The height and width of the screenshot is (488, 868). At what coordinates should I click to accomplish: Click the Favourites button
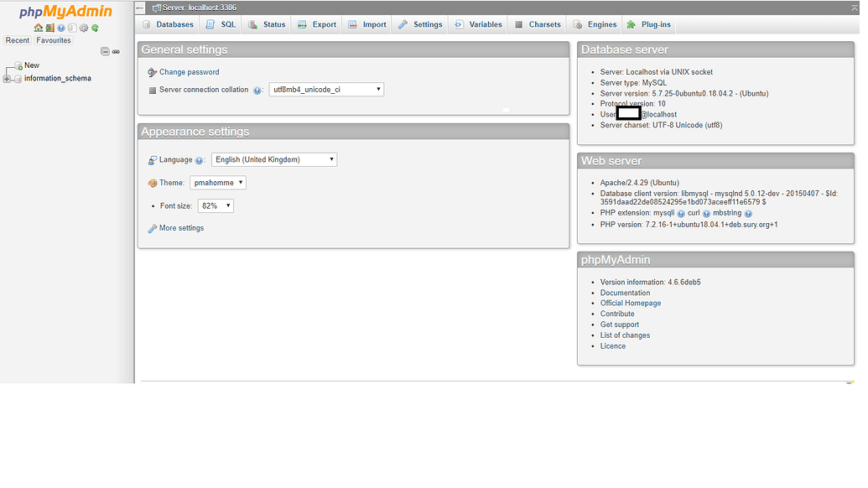(x=53, y=40)
